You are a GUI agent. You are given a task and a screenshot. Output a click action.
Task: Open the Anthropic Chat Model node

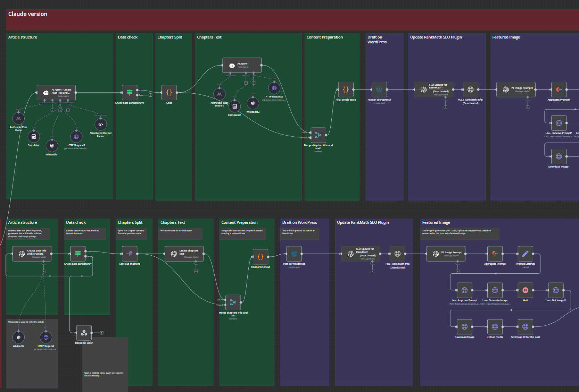pos(18,119)
